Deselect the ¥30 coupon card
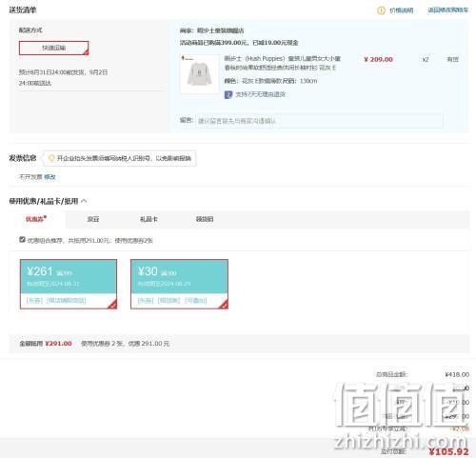The image size is (476, 458). tap(179, 284)
